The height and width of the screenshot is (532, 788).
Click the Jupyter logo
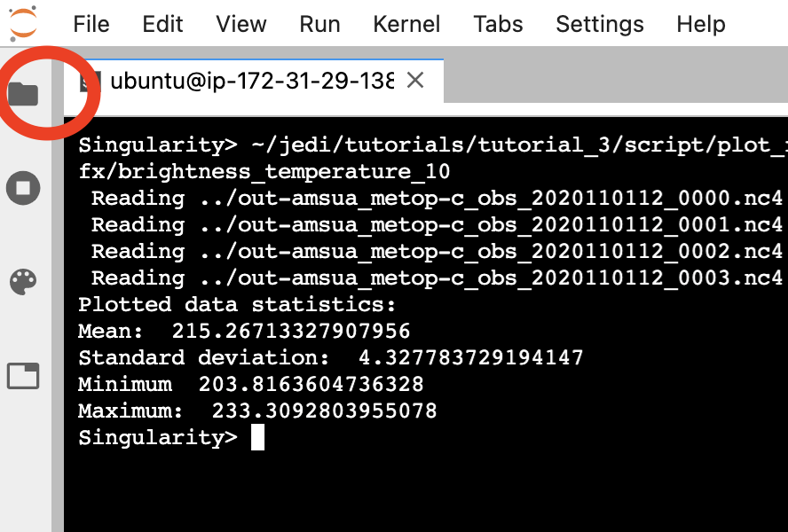[23, 24]
